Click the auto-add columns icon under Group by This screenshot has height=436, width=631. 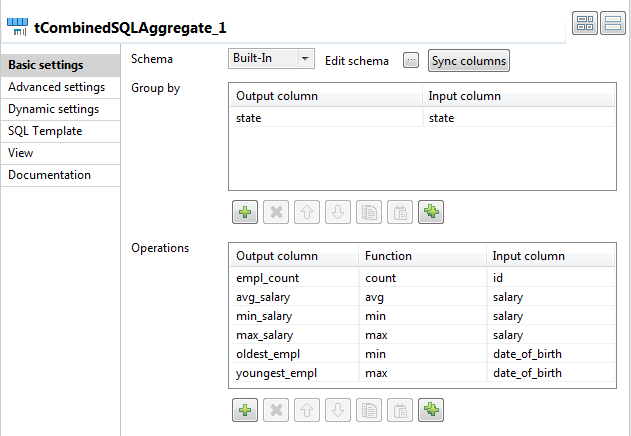pyautogui.click(x=431, y=212)
